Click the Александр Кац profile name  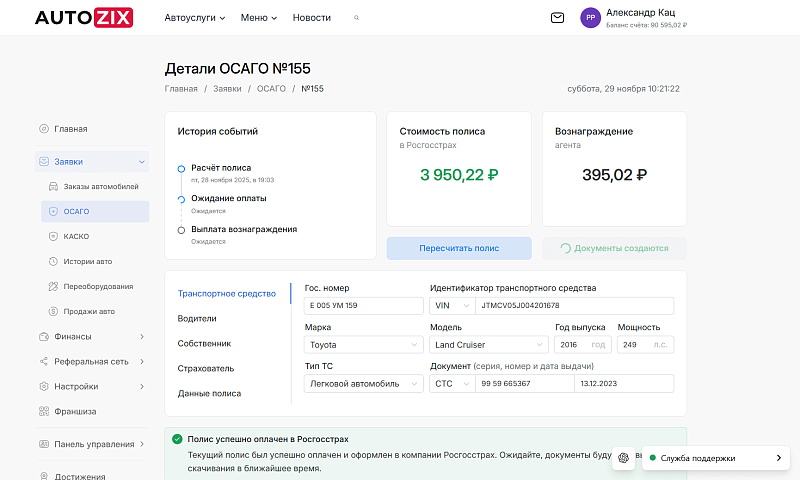click(640, 12)
